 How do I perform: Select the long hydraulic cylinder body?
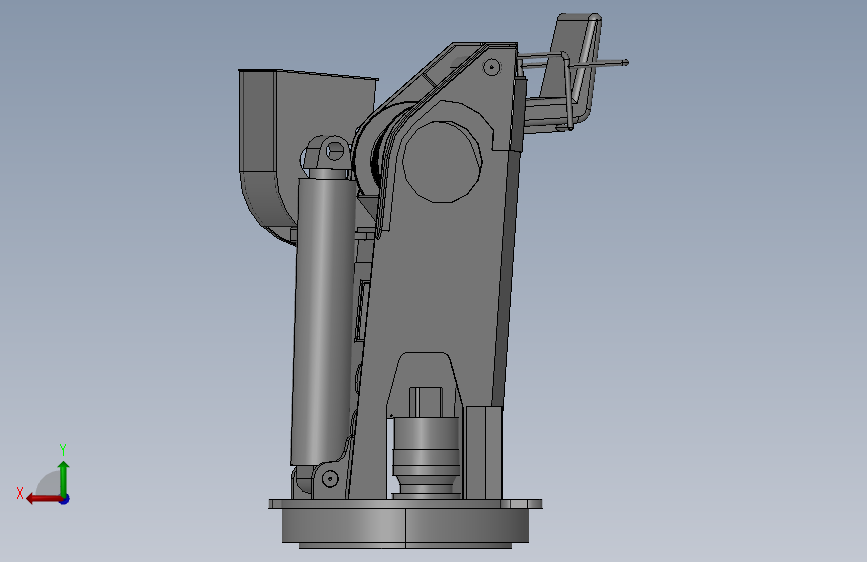click(322, 321)
